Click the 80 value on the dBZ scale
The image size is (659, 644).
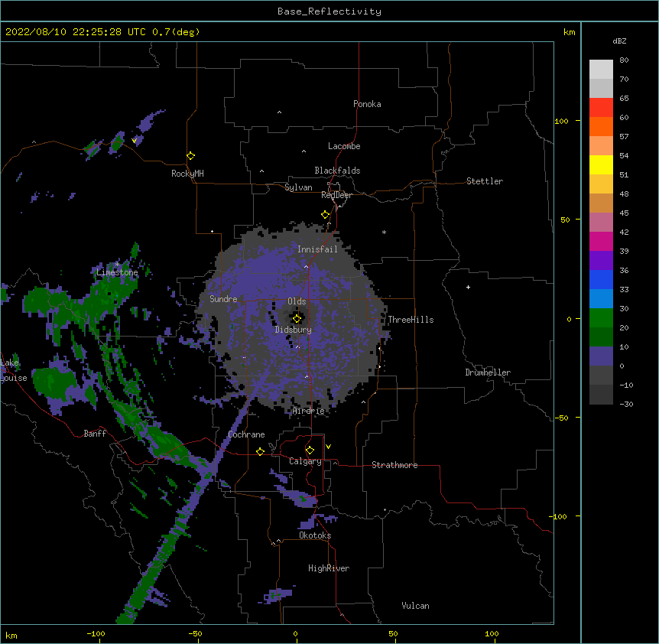coord(624,60)
